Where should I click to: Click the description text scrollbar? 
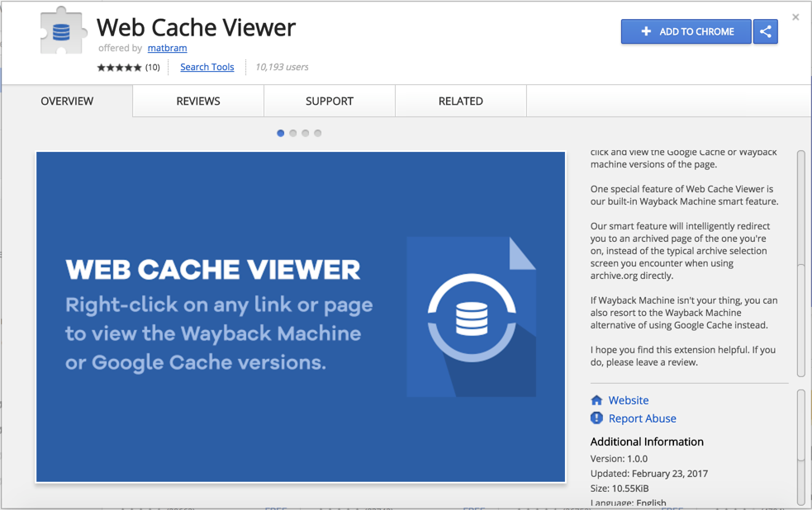click(x=800, y=264)
